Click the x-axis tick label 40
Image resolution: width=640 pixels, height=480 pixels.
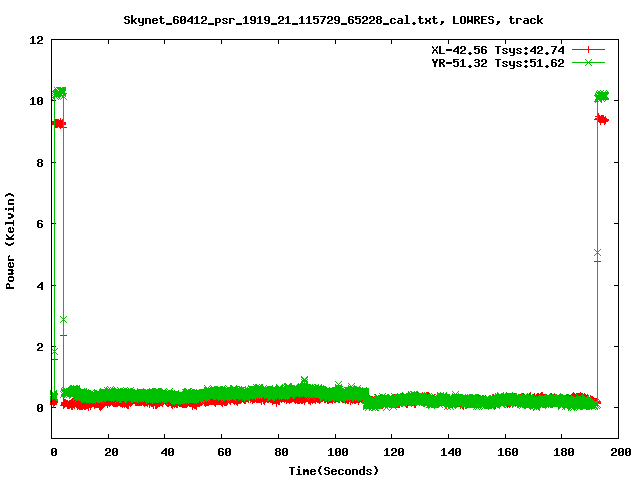[167, 452]
